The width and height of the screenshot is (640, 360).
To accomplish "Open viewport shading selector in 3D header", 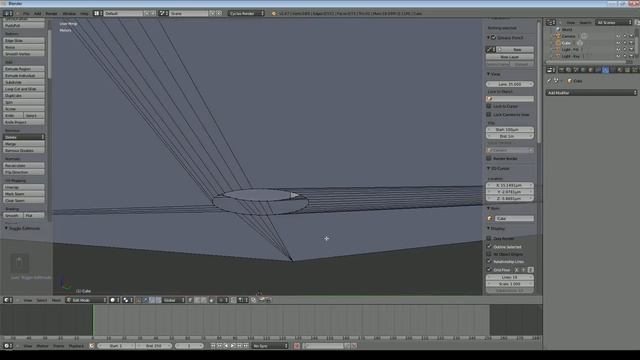I will pyautogui.click(x=115, y=300).
